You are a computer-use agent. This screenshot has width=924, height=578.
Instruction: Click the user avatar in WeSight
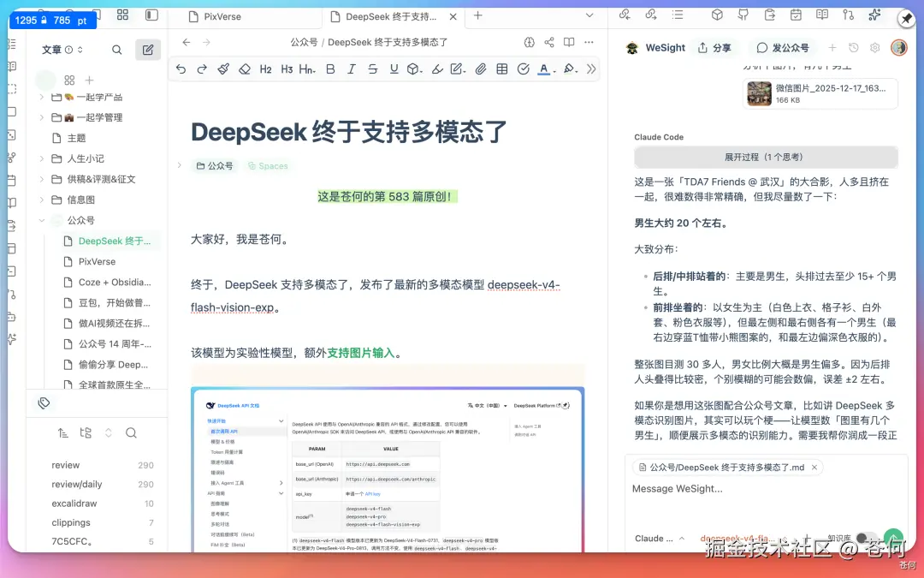click(x=898, y=47)
